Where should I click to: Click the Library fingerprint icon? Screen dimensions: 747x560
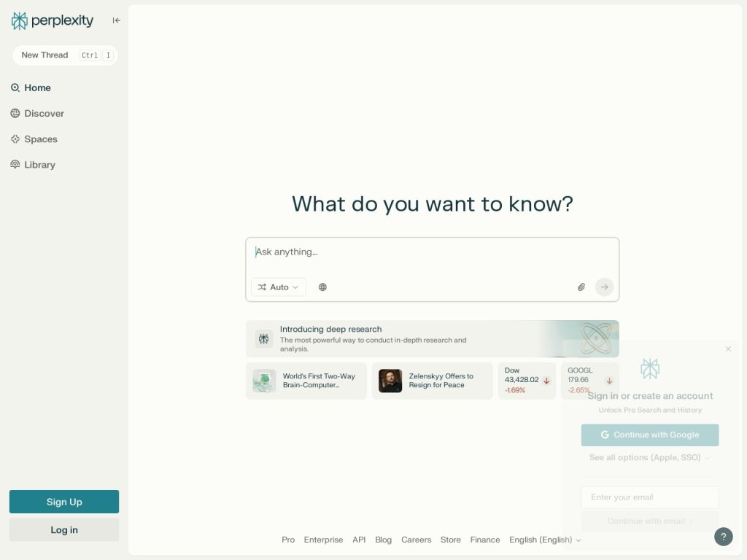(x=15, y=165)
